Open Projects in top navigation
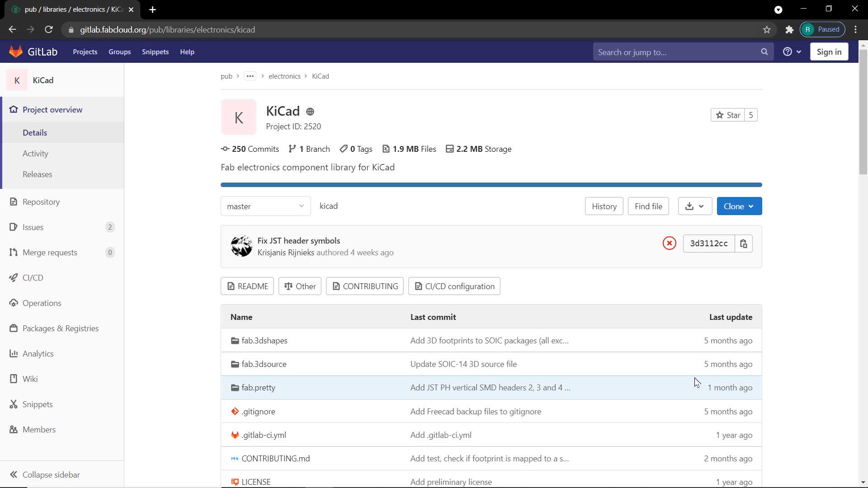 pyautogui.click(x=85, y=52)
